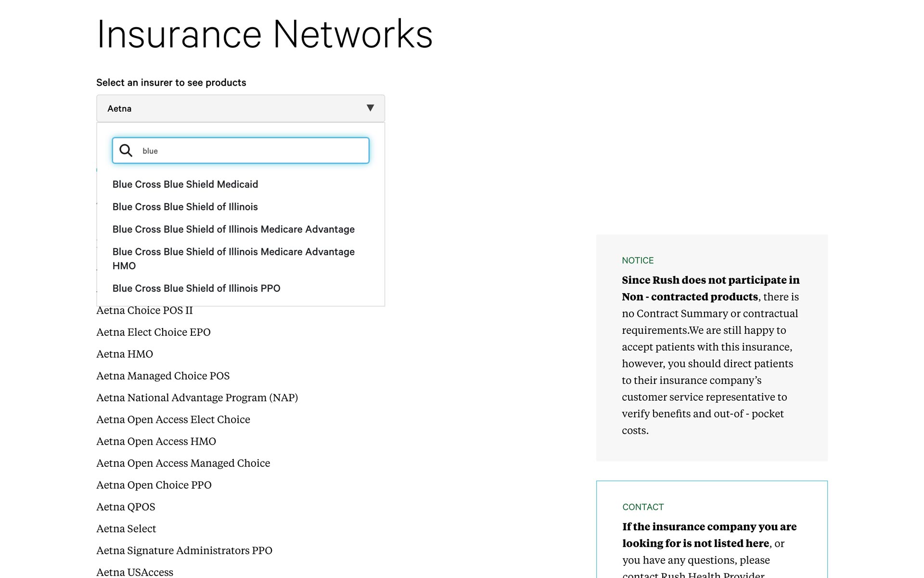Collapse the insurer dropdown arrow

(370, 108)
